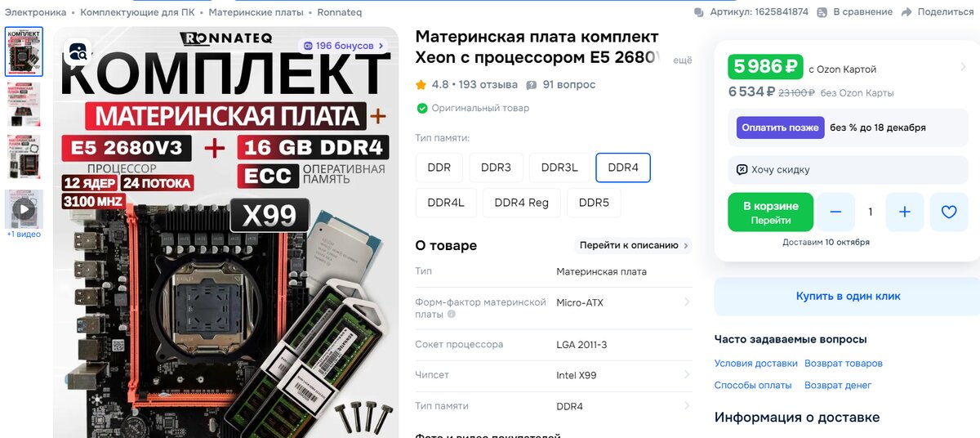Open the 91 вопрос questions icon link

pos(532,85)
